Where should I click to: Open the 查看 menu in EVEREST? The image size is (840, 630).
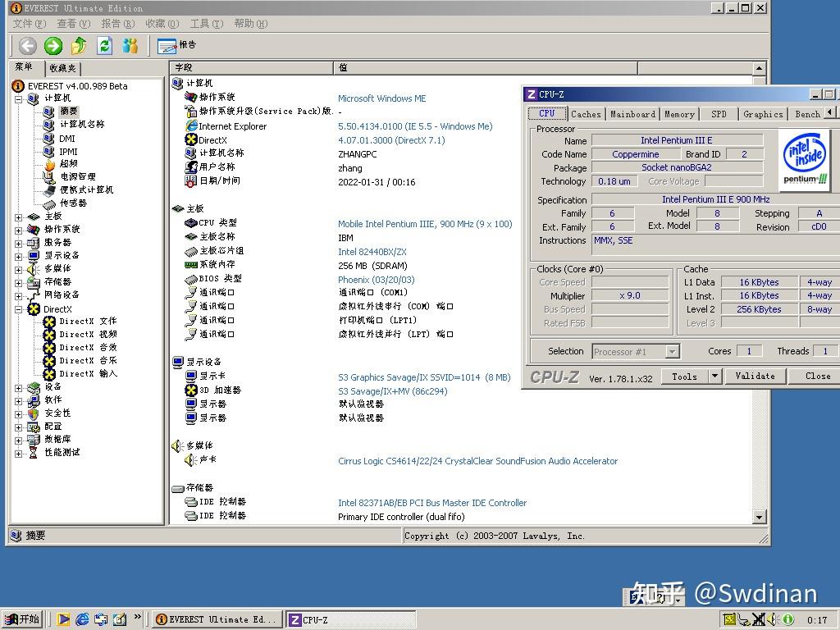coord(74,24)
